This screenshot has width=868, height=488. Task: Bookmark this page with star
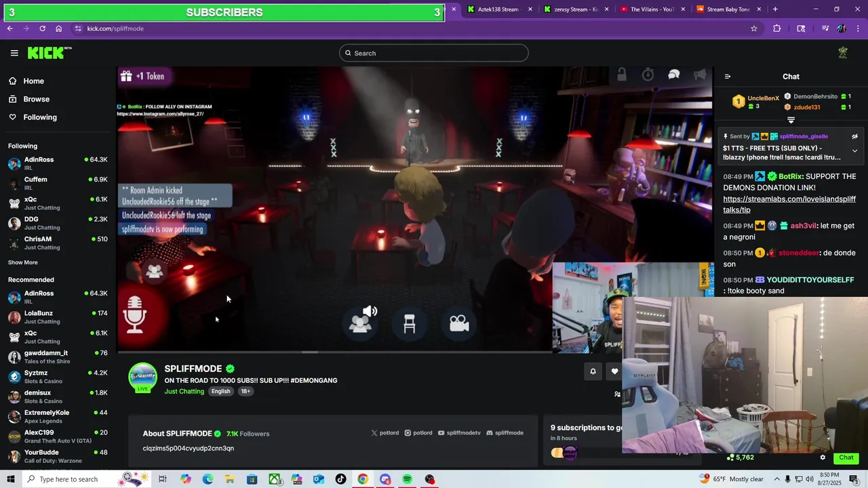point(753,28)
